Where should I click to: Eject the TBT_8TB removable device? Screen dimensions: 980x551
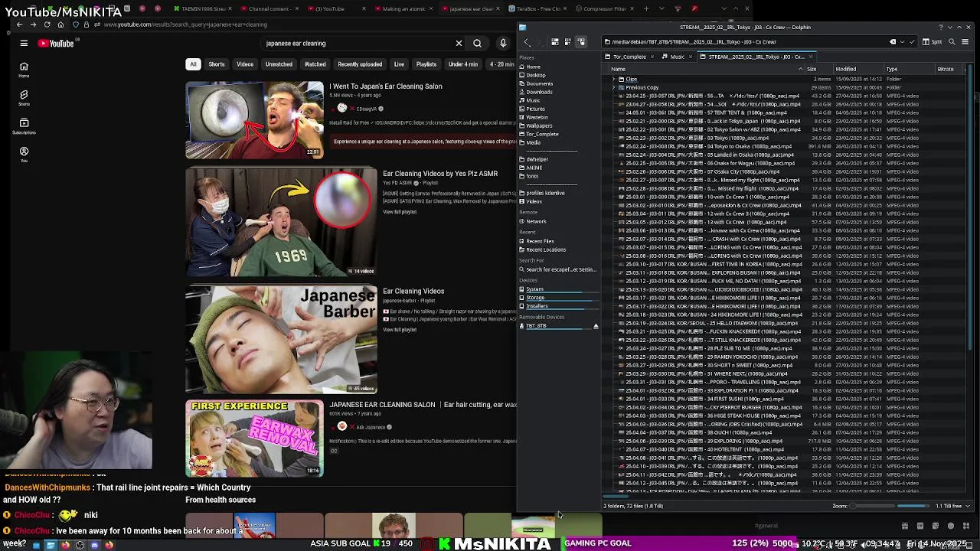click(596, 326)
